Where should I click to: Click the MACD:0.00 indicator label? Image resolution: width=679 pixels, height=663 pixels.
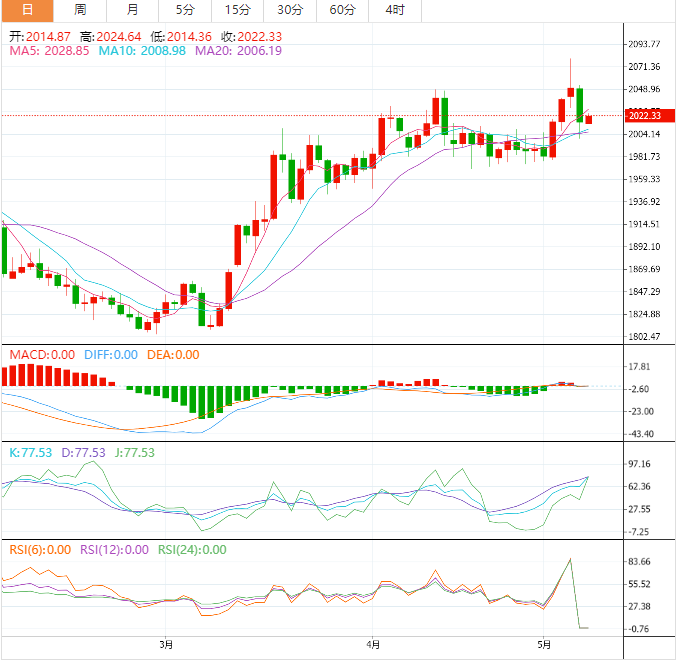(x=42, y=355)
